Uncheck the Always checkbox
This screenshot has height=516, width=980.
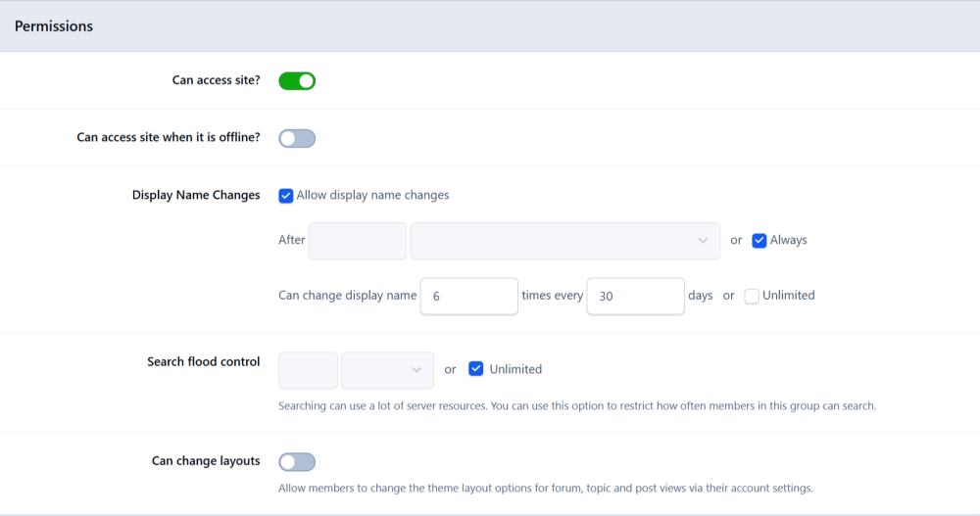759,241
